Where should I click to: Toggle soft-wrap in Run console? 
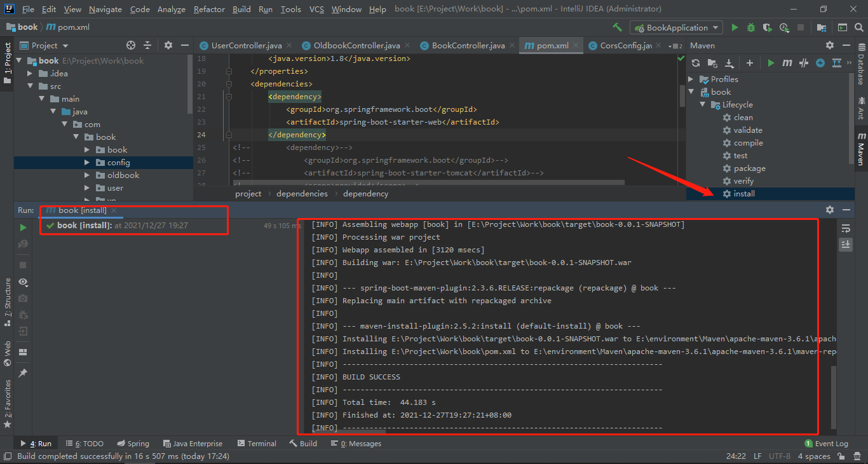pos(846,228)
